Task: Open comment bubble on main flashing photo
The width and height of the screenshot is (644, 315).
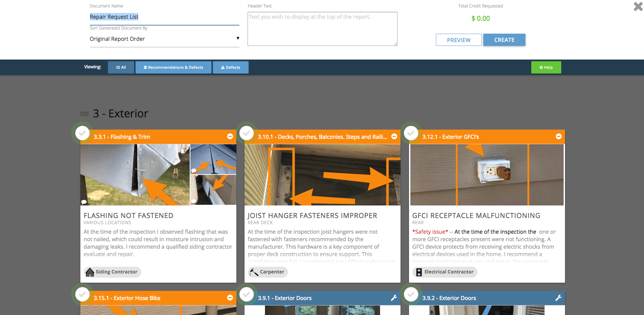Action: pos(84,202)
